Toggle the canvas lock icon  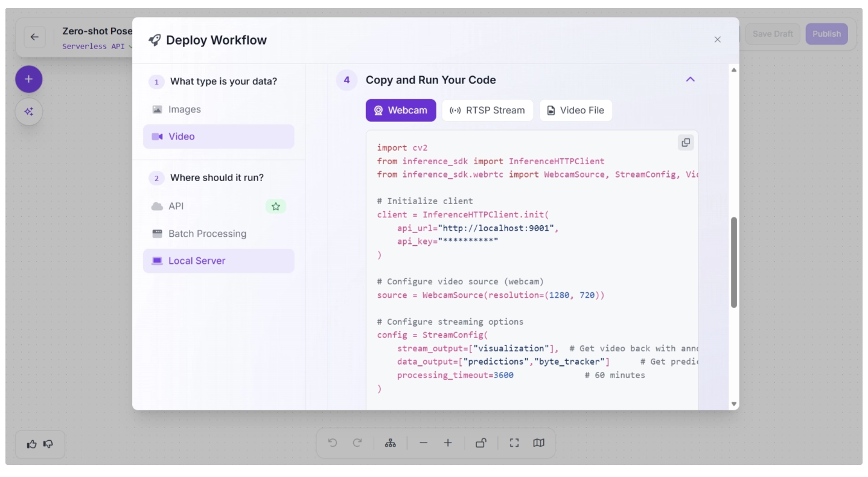(x=481, y=443)
